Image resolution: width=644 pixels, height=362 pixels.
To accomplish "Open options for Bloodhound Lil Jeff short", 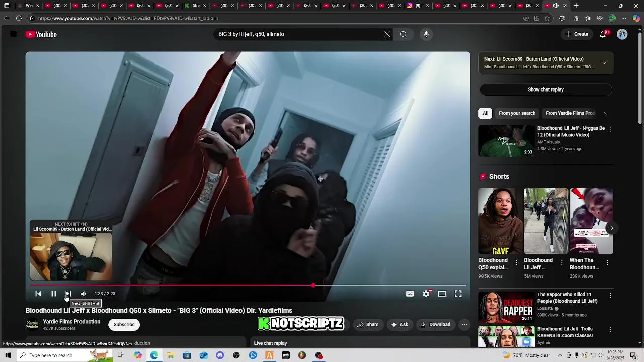I will (562, 263).
